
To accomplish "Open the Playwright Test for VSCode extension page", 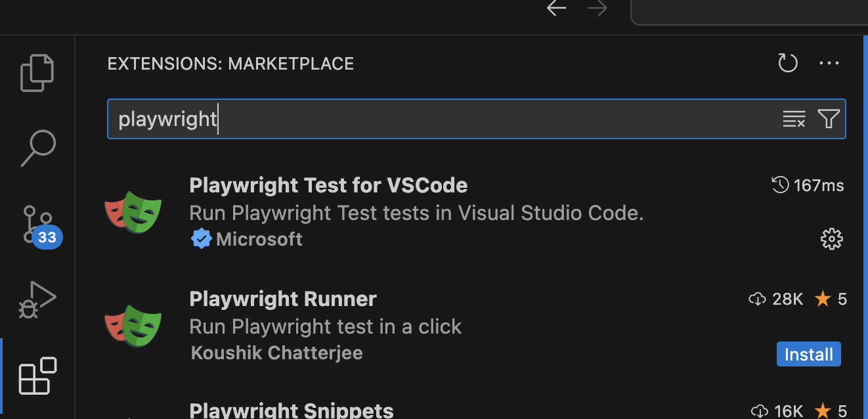I will tap(328, 185).
